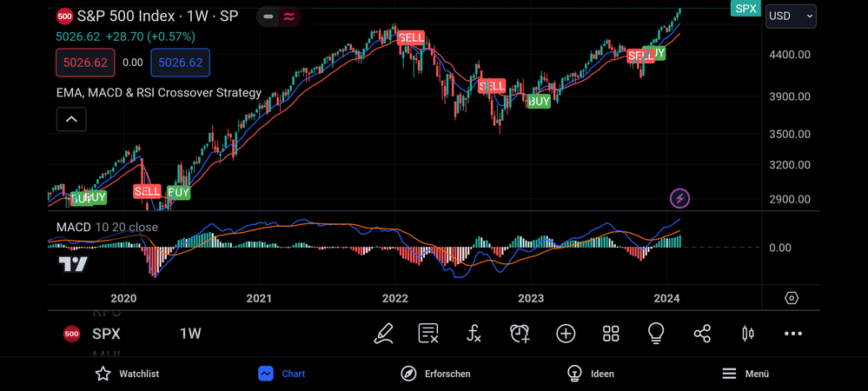Open the fx indicators icon
868x391 pixels.
pyautogui.click(x=474, y=334)
